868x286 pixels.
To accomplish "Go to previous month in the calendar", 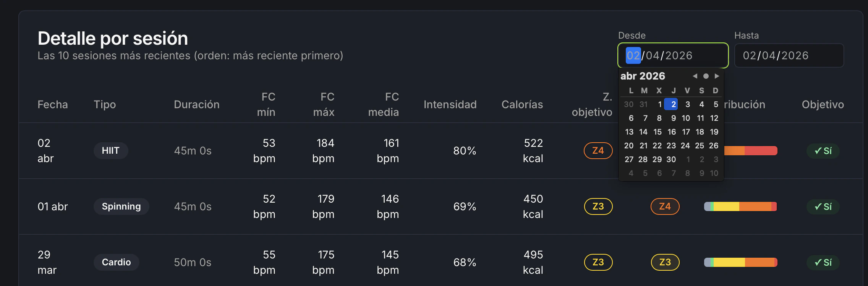I will pyautogui.click(x=695, y=76).
